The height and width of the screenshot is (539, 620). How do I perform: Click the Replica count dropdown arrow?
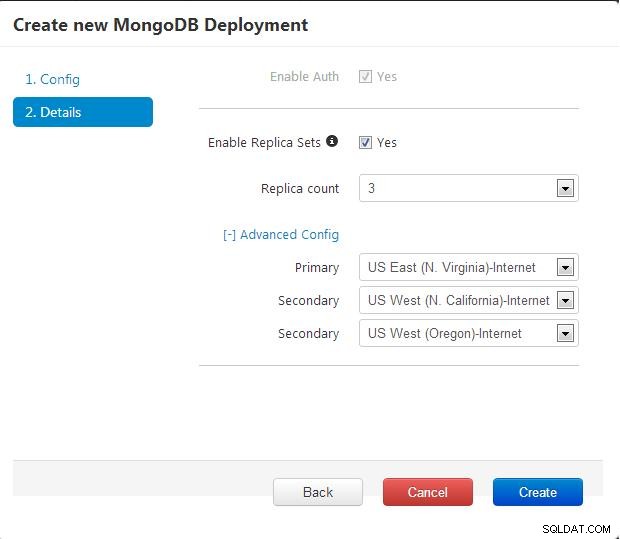(565, 188)
